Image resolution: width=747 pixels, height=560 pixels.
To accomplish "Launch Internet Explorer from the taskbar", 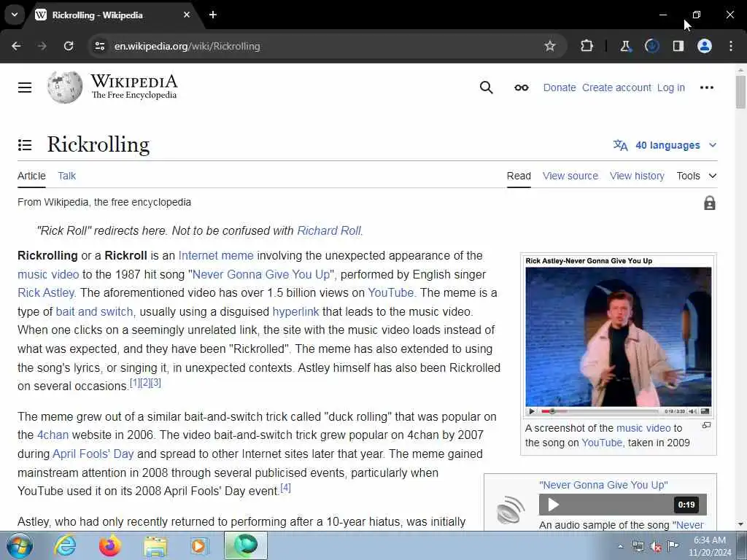I will 65,546.
